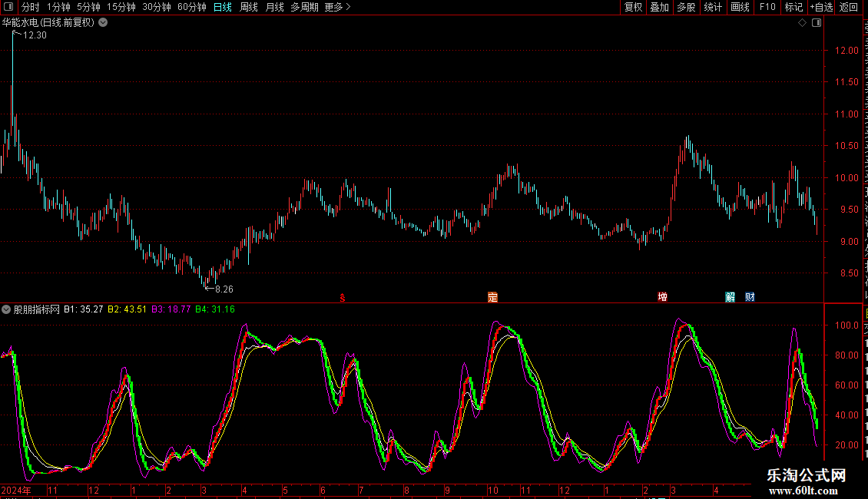Switch to 月线 monthly chart
The width and height of the screenshot is (868, 499).
point(274,7)
